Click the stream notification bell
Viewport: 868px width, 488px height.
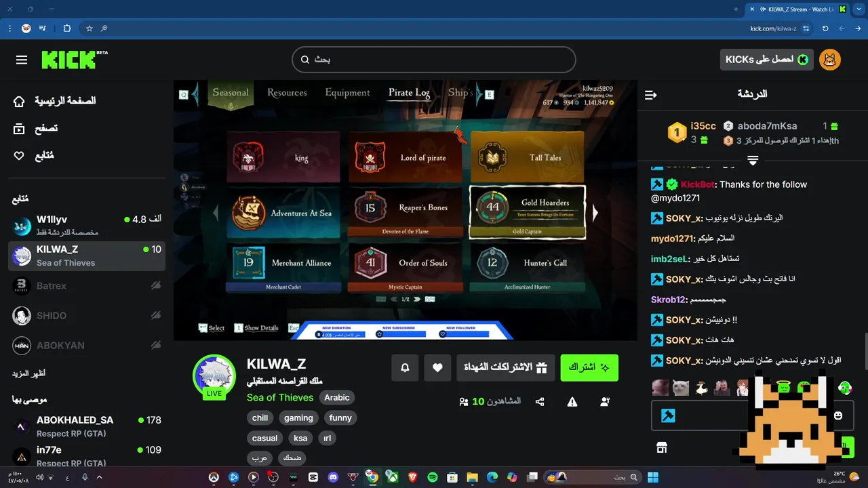(x=405, y=367)
